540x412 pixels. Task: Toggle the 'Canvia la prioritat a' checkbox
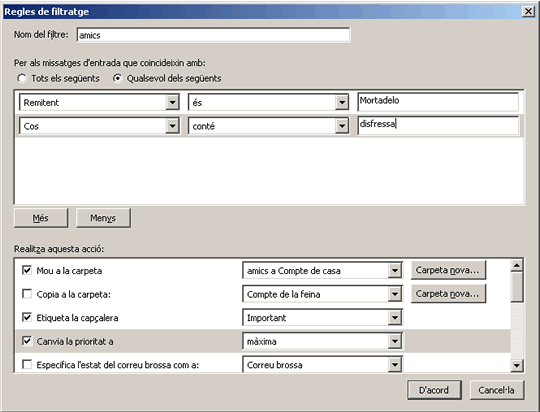click(27, 341)
